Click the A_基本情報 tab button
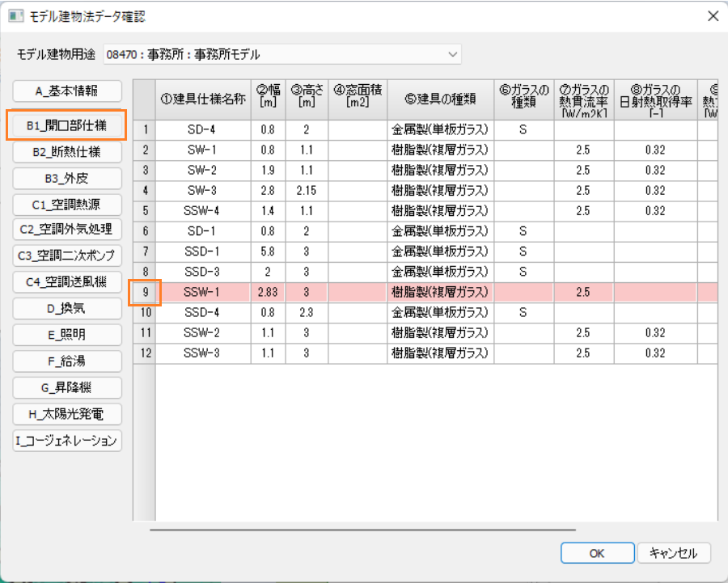Screen dimensions: 728x583 coord(66,91)
